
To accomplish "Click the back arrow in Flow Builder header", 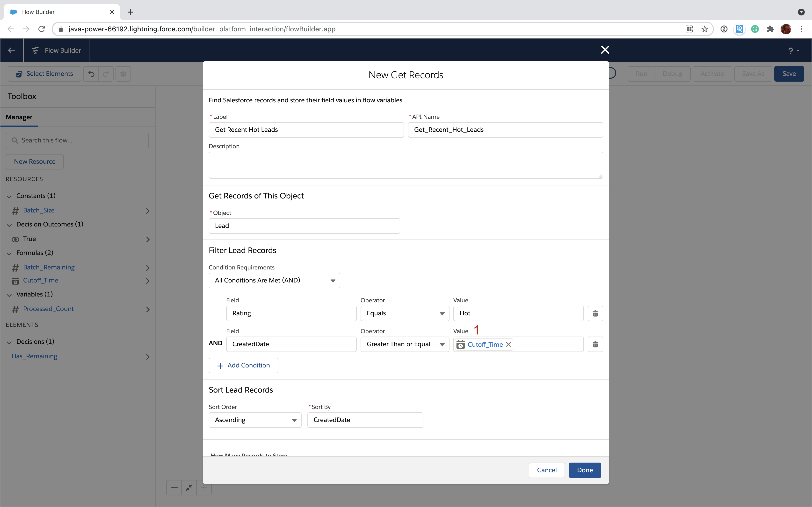I will pos(12,50).
